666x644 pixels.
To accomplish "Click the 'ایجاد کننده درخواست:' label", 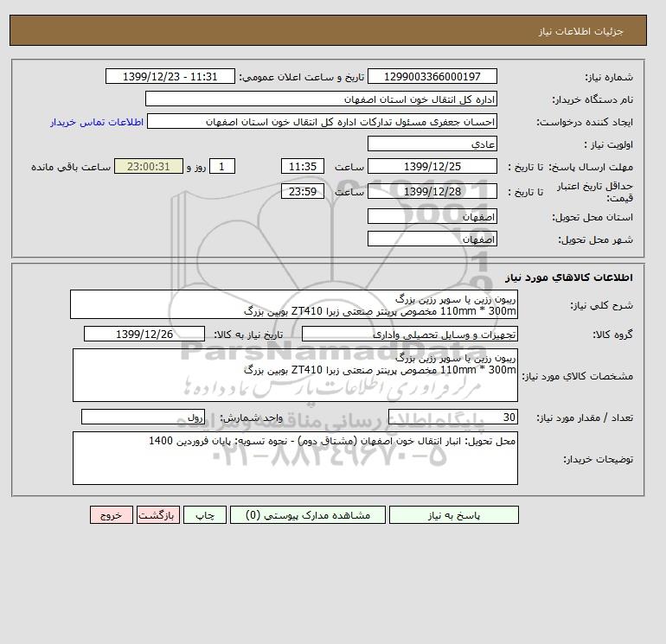I will coord(585,122).
